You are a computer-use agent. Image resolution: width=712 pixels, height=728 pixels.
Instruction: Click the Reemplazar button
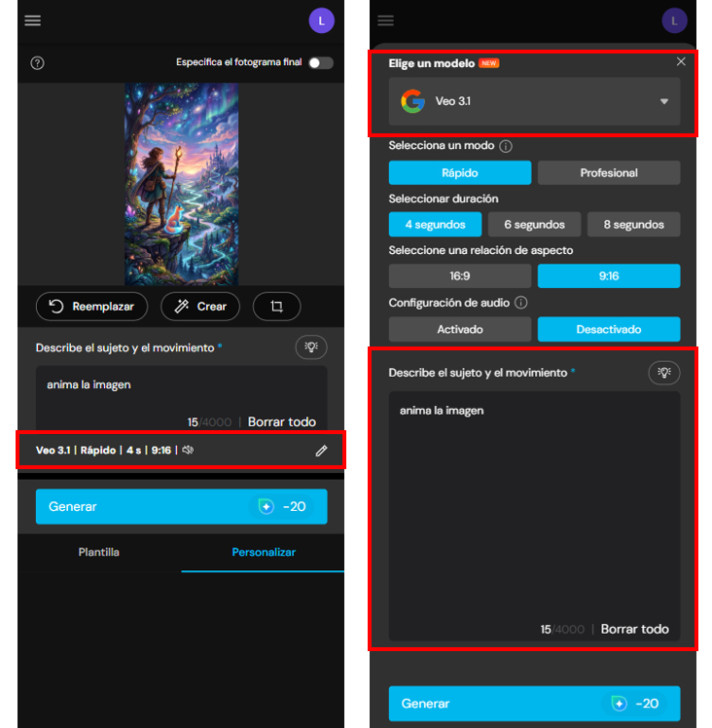click(x=91, y=307)
